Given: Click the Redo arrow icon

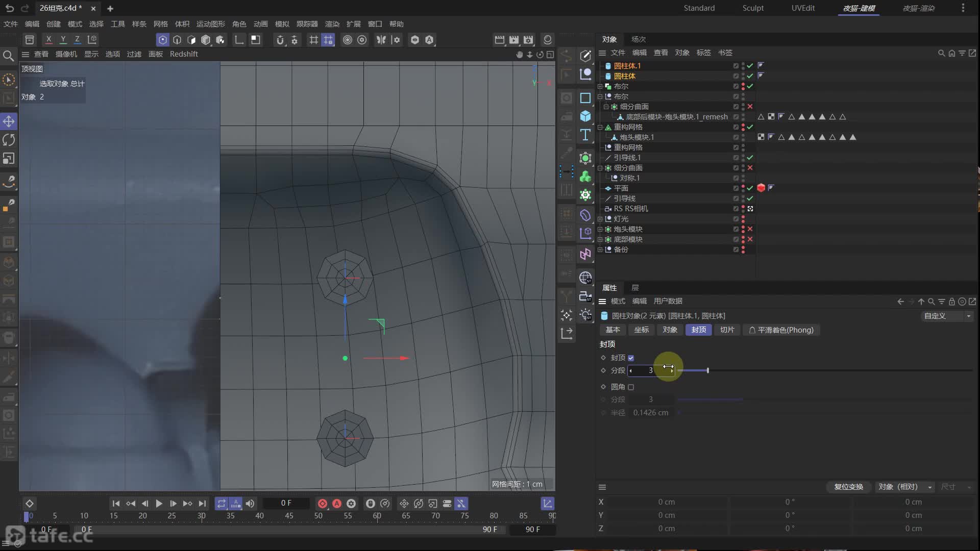Looking at the screenshot, I should tap(24, 8).
